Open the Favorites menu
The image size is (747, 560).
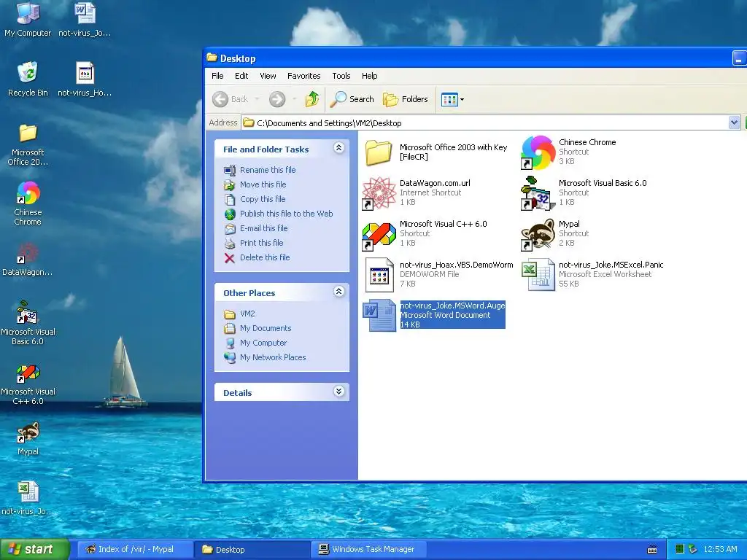point(304,76)
